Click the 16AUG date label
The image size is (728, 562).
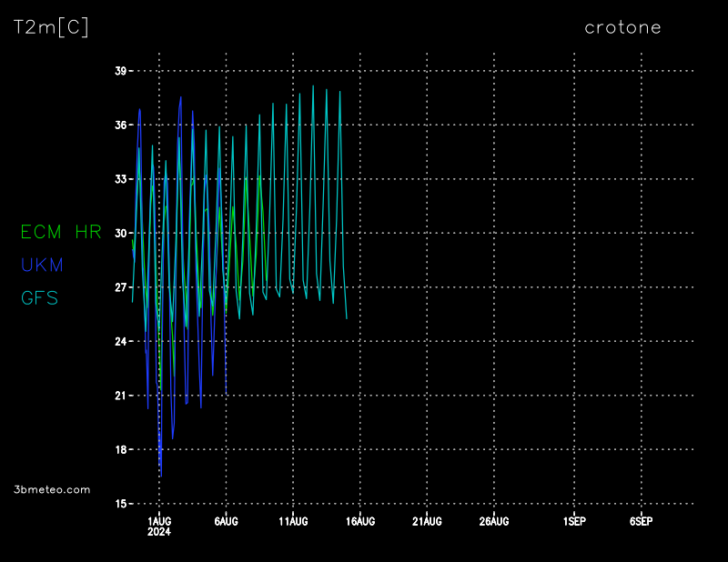(x=360, y=521)
